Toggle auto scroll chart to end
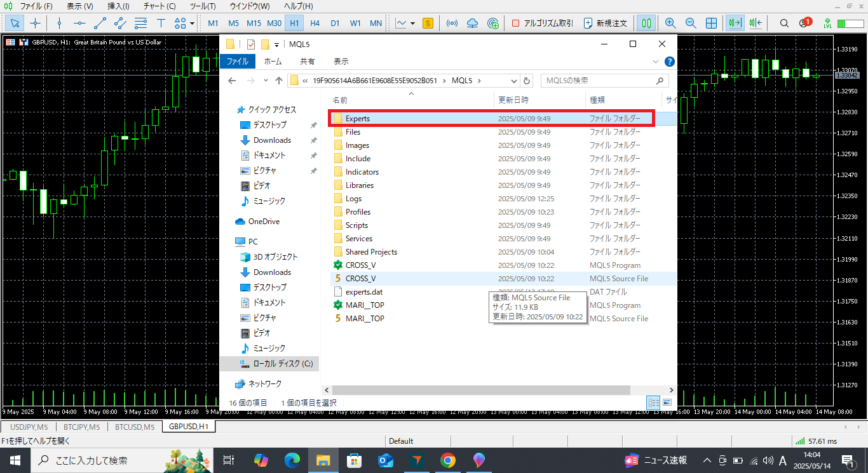 pos(735,23)
